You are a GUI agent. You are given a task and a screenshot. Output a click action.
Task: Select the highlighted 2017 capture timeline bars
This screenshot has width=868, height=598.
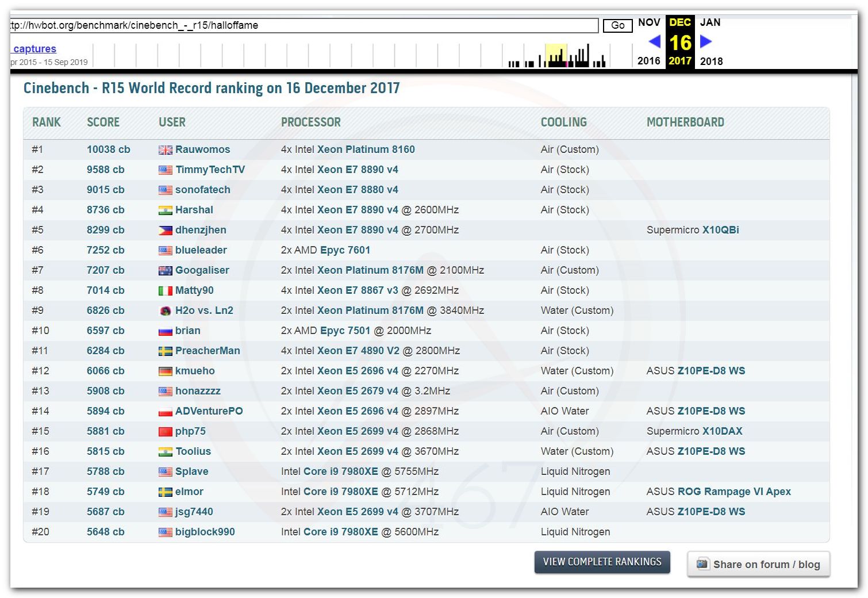tap(556, 56)
